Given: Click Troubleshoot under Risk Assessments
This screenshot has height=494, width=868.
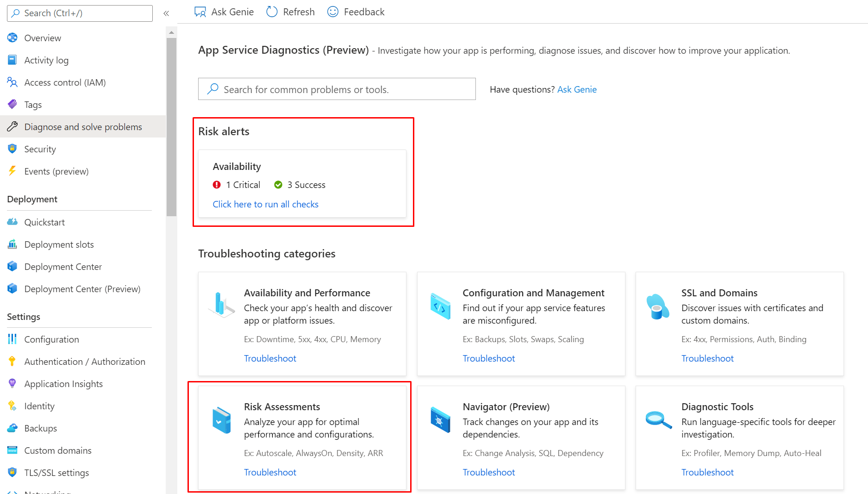Looking at the screenshot, I should coord(270,472).
